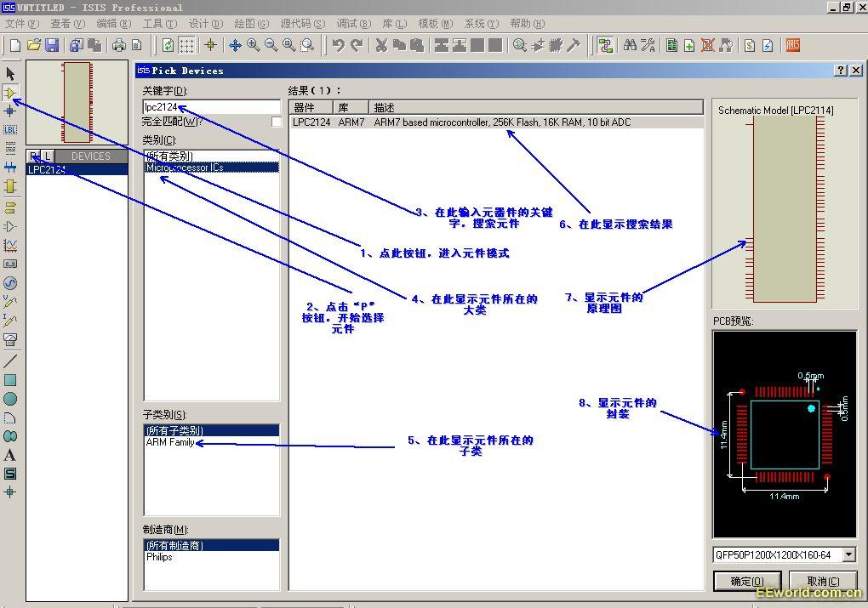Toggle the Wire Autorouter icon

(605, 45)
